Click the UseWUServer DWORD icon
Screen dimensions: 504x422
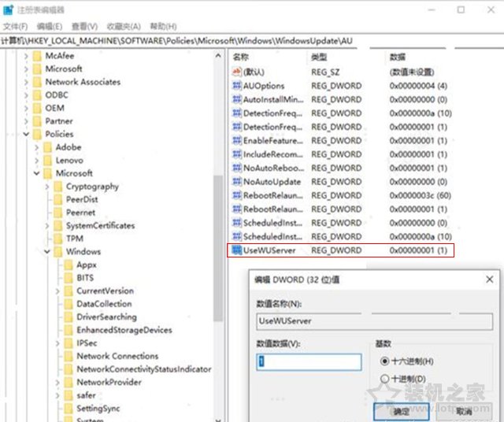(x=236, y=250)
